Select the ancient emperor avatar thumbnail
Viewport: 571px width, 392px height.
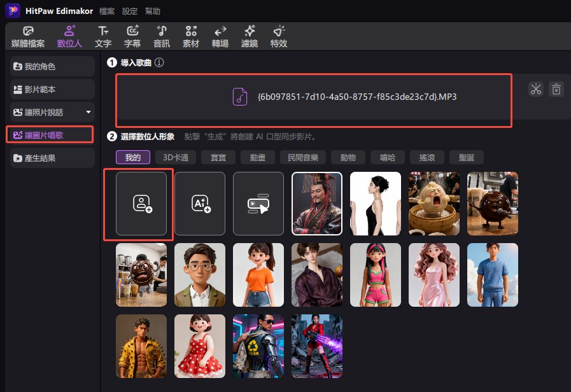coord(317,204)
